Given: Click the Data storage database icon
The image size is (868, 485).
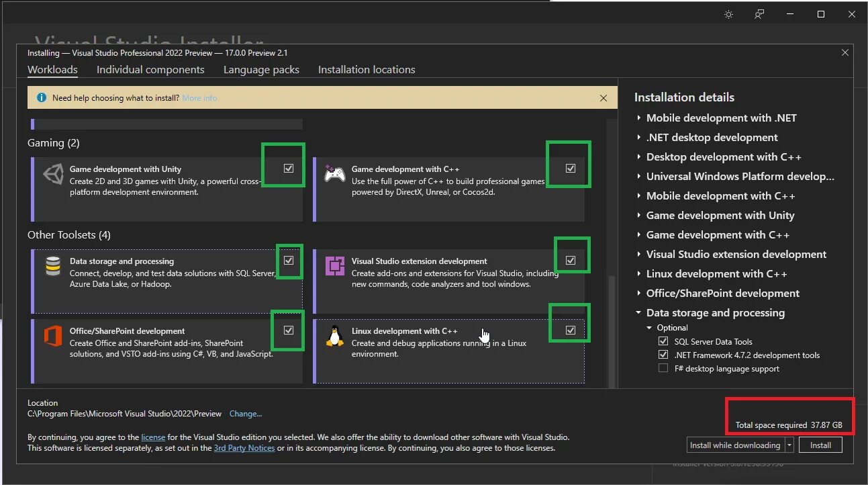Looking at the screenshot, I should 53,267.
